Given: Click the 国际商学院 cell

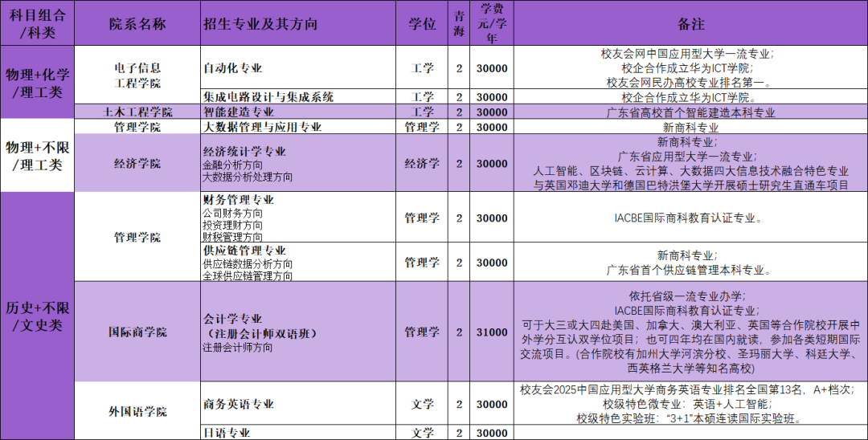Looking at the screenshot, I should pyautogui.click(x=137, y=332).
